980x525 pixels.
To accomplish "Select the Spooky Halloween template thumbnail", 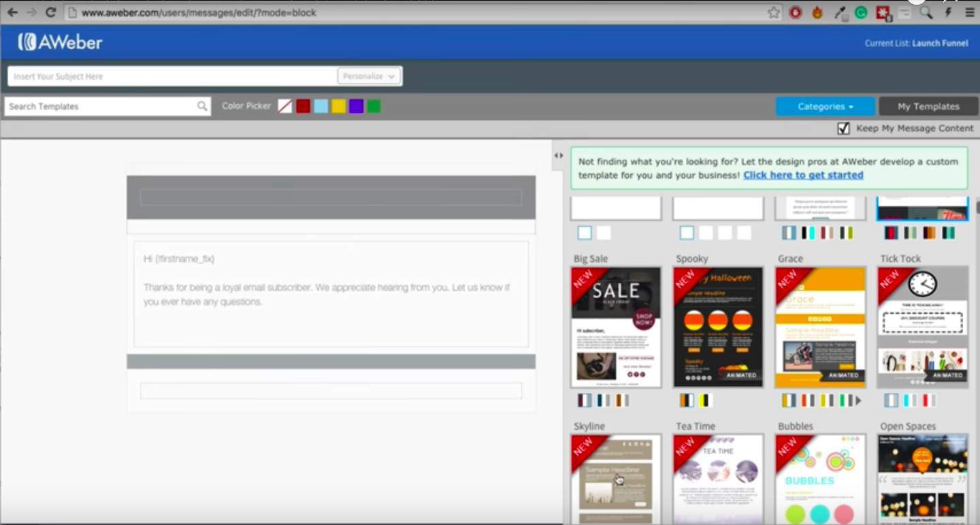I will click(x=718, y=327).
